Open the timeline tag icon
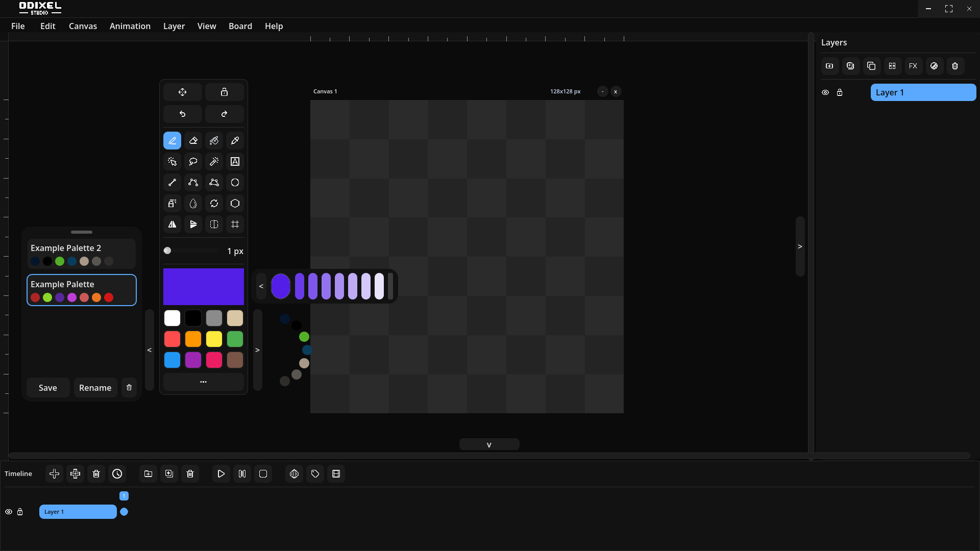Viewport: 980px width, 551px height. (x=315, y=474)
